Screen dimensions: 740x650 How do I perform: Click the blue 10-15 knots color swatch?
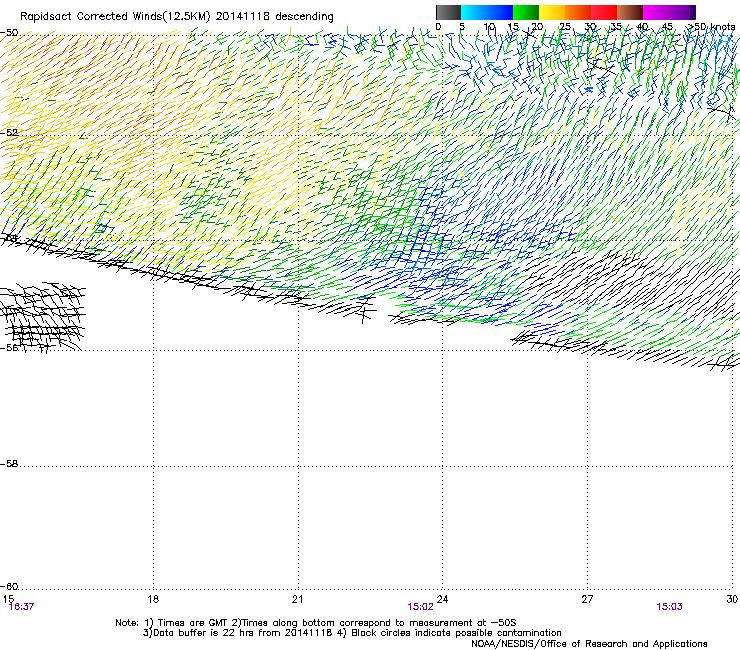[x=500, y=12]
